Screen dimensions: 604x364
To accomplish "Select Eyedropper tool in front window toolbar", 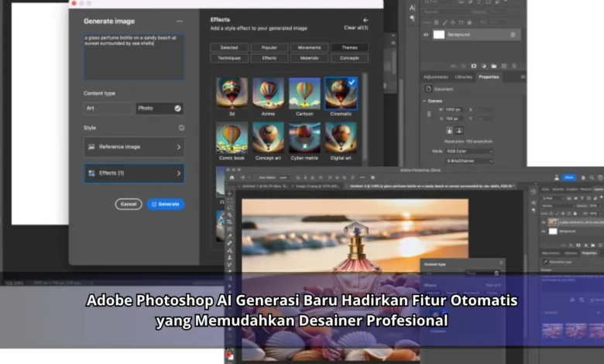I will point(229,236).
